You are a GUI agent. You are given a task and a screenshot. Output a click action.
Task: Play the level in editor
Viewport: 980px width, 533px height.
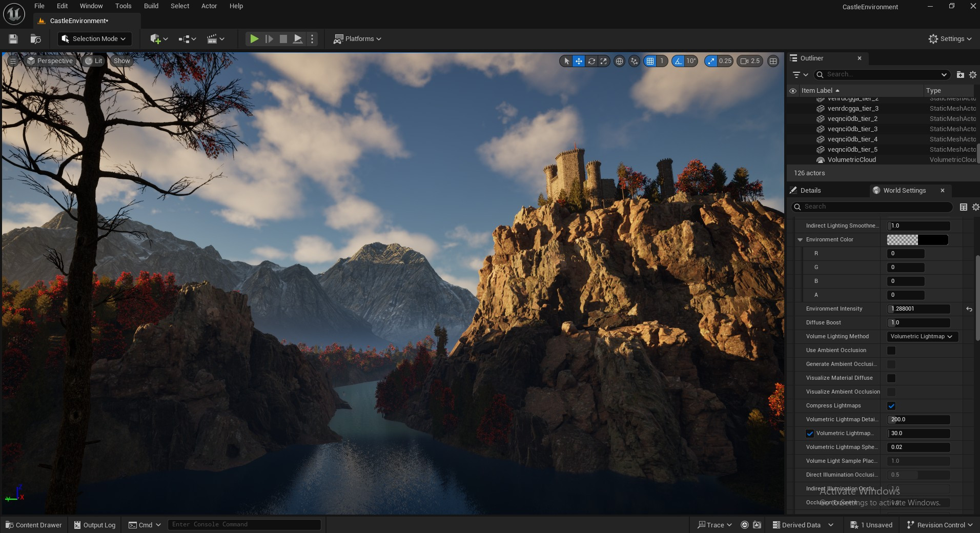tap(254, 39)
